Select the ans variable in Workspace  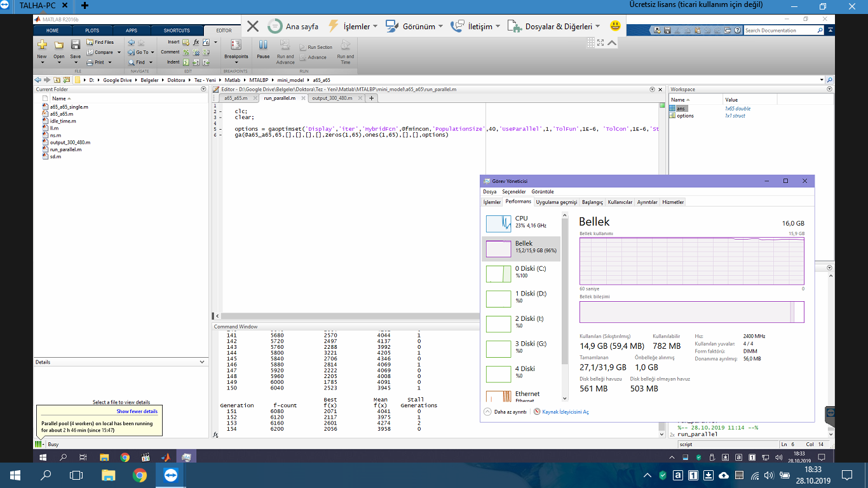click(681, 109)
